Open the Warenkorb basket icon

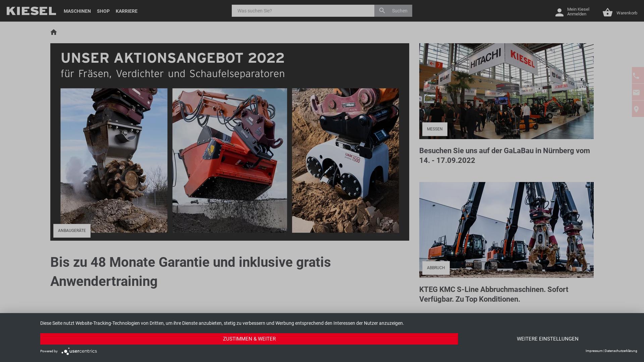click(x=607, y=13)
